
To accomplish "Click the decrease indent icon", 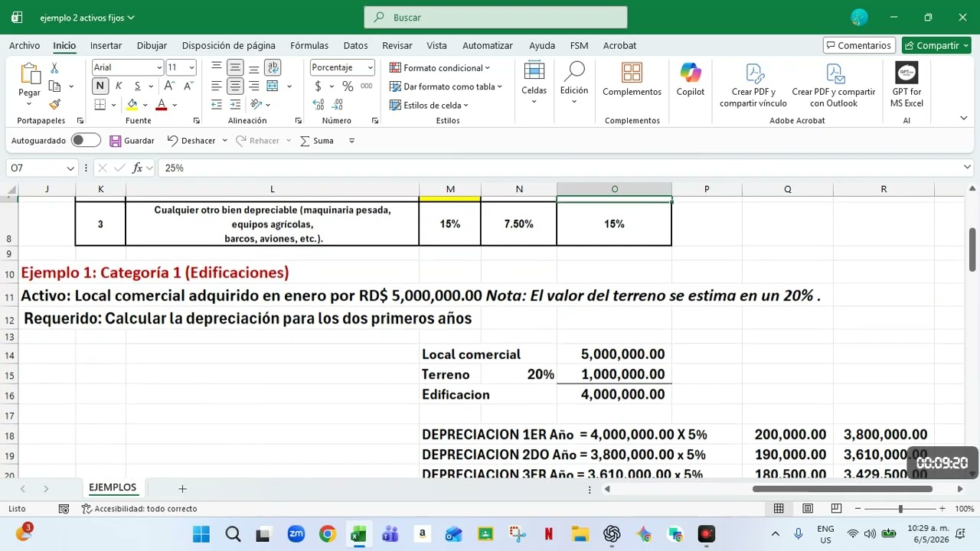I will point(217,104).
